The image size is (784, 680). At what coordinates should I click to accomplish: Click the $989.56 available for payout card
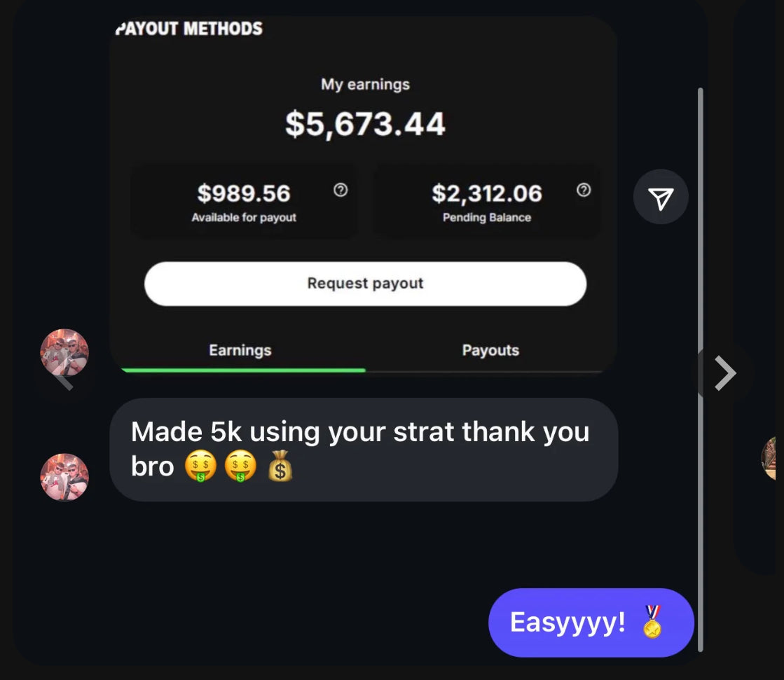(x=244, y=202)
